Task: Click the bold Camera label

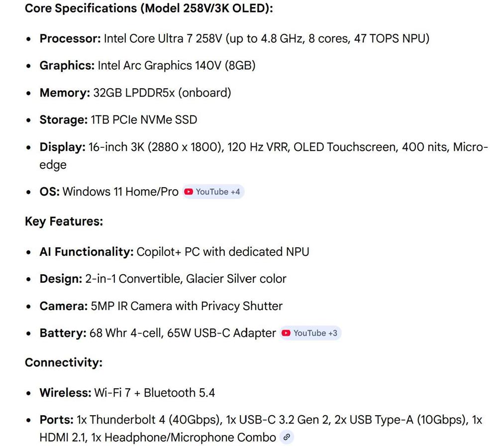Action: click(63, 306)
